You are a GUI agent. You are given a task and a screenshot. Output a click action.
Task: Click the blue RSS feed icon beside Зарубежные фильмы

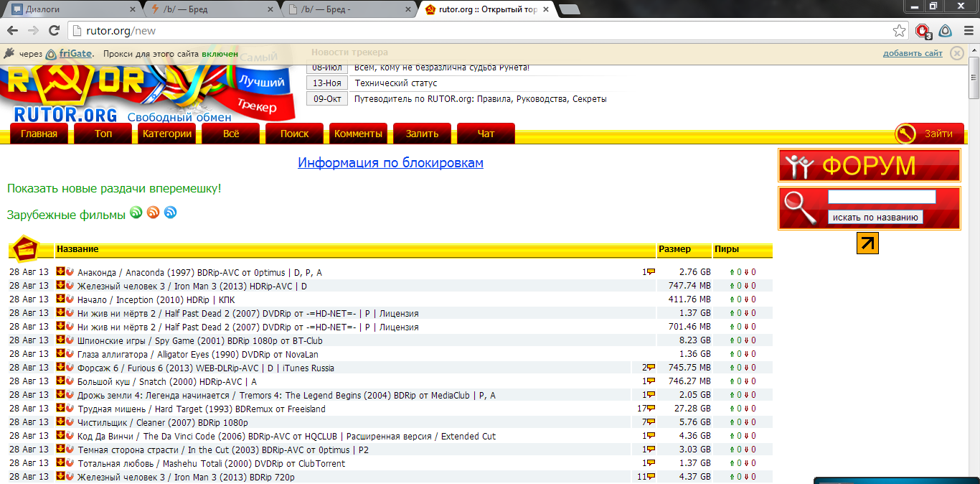170,213
